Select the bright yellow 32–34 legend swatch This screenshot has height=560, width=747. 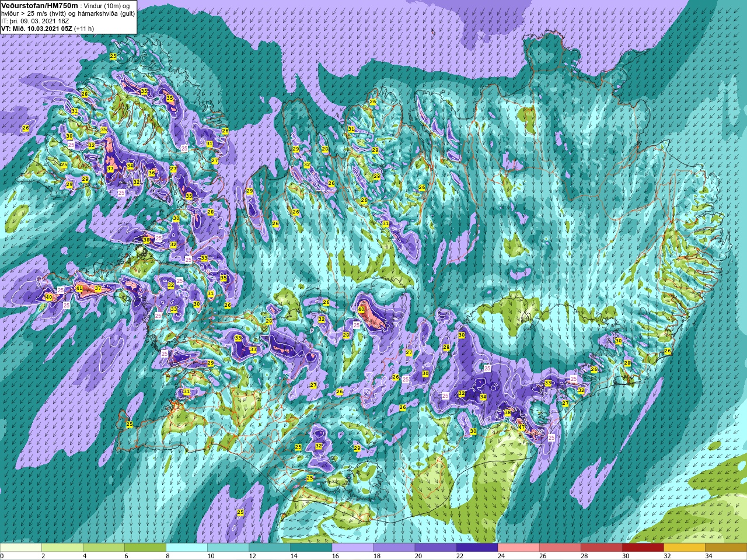(x=684, y=548)
